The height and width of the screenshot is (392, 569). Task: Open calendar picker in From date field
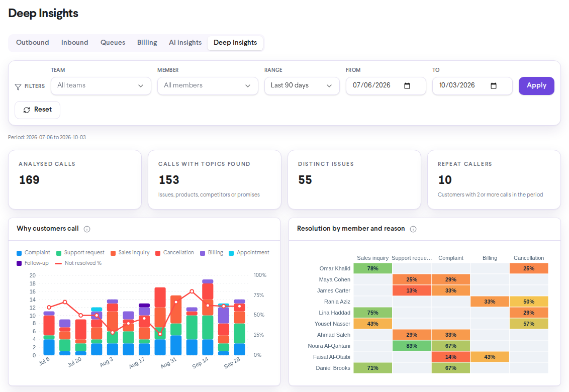pos(407,85)
